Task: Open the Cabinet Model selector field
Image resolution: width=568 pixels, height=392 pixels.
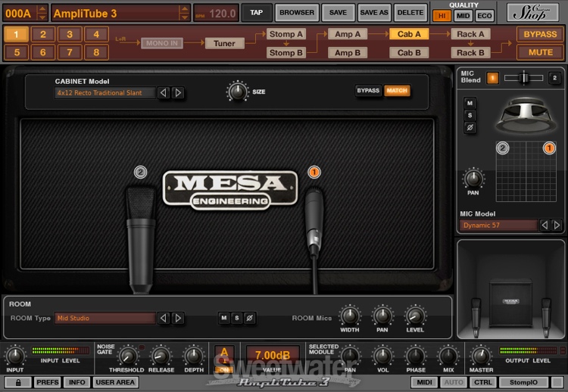Action: (105, 93)
